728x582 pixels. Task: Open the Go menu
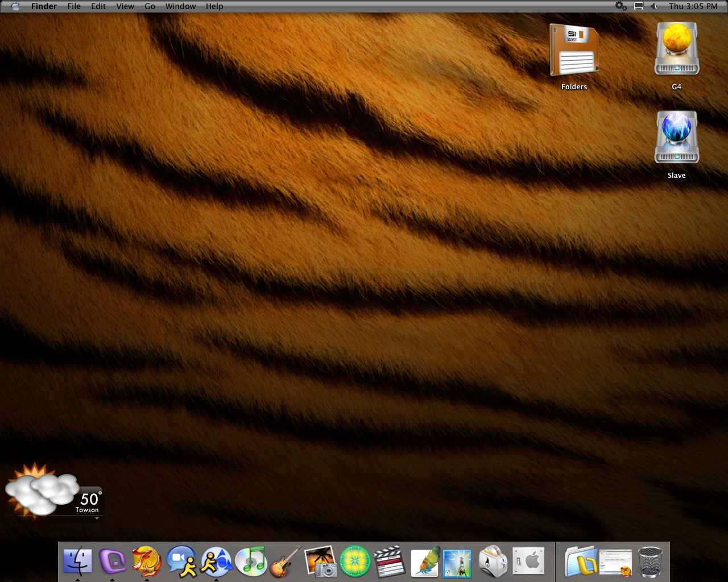click(x=150, y=6)
